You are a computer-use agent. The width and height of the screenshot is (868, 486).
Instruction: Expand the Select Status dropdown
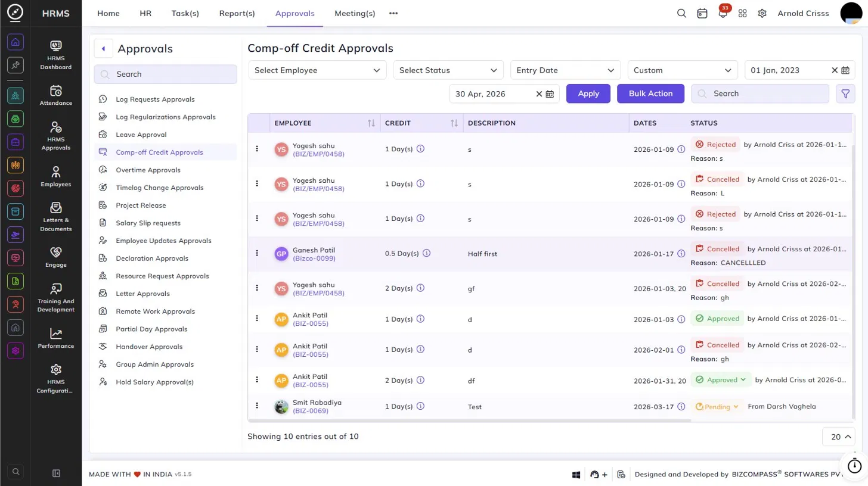pyautogui.click(x=448, y=70)
